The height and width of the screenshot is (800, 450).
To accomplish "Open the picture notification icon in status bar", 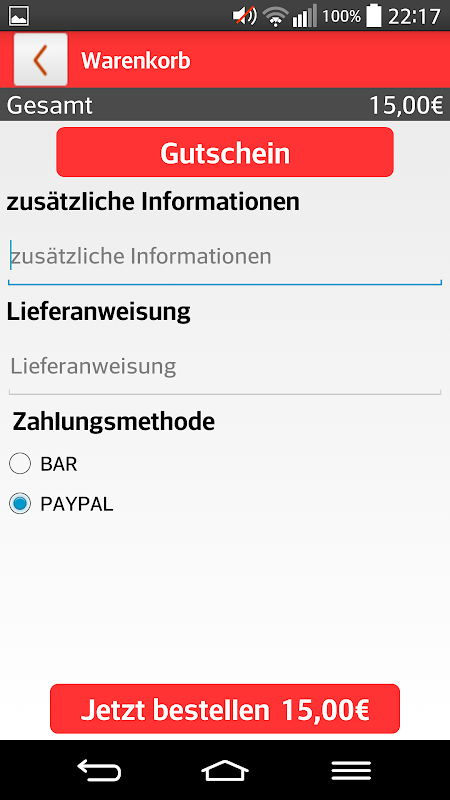I will click(x=18, y=16).
